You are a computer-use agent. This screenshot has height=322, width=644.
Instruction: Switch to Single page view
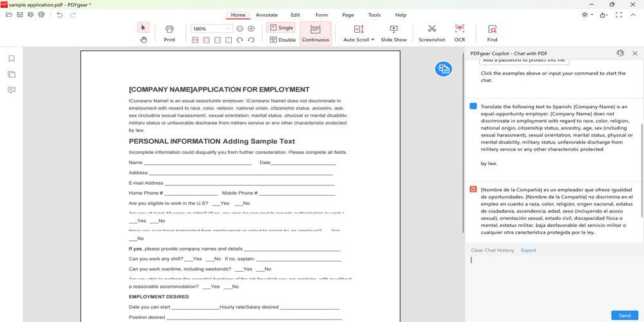tap(281, 28)
